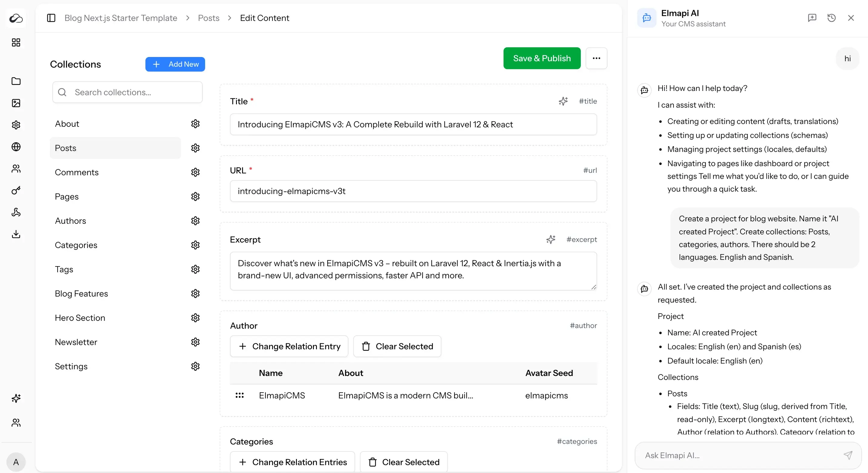Click the Elmapi cloud logo icon
The height and width of the screenshot is (473, 868).
tap(16, 18)
